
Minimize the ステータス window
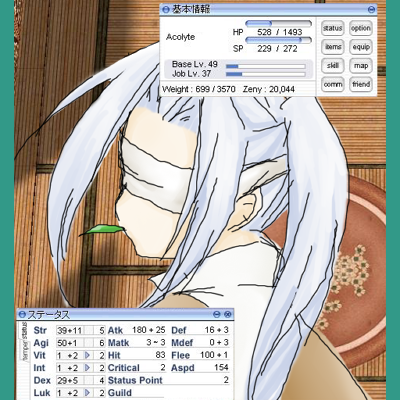click(x=217, y=314)
